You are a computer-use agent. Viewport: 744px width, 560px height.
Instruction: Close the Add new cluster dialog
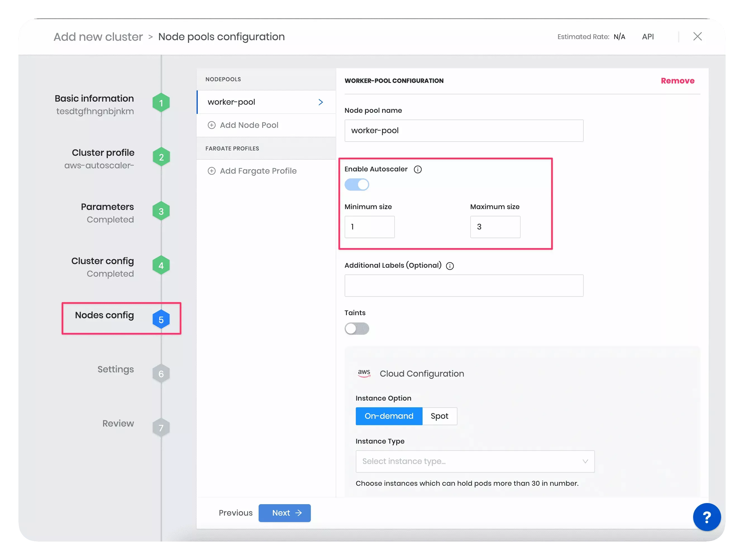coord(697,36)
